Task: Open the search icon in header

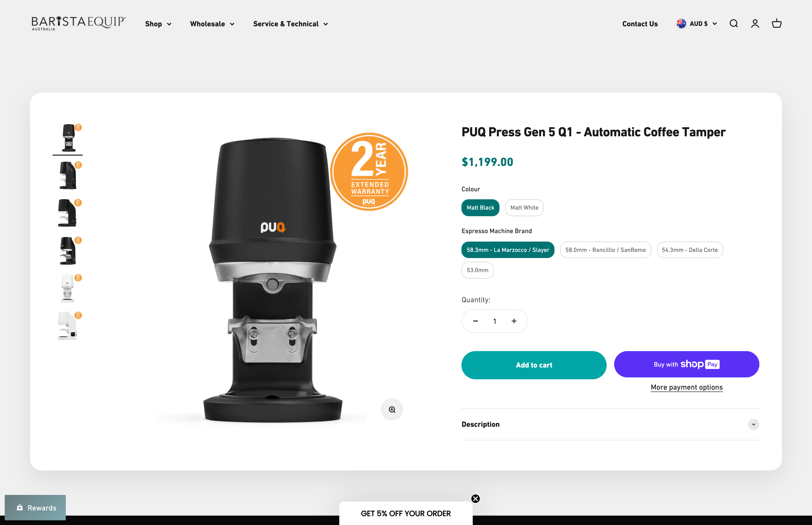Action: [x=734, y=24]
